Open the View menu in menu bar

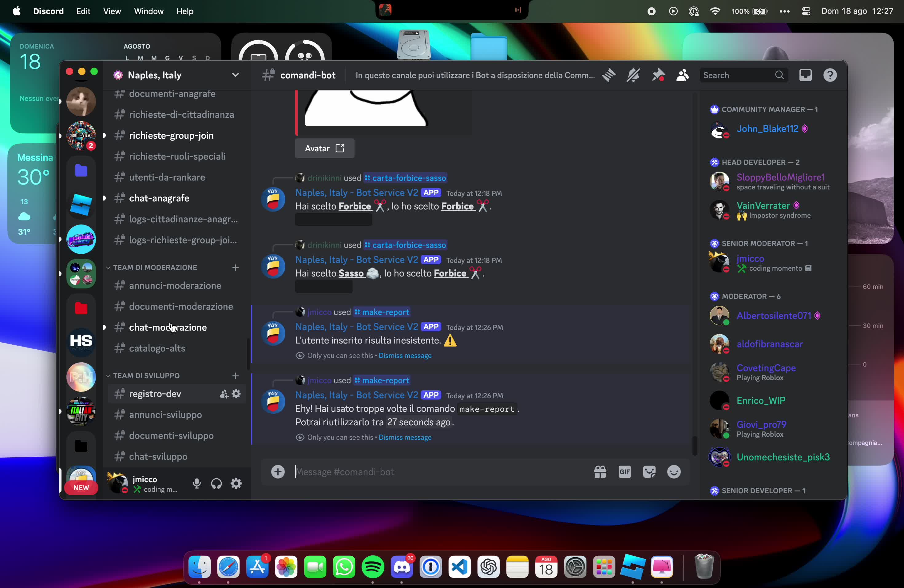[x=112, y=11]
